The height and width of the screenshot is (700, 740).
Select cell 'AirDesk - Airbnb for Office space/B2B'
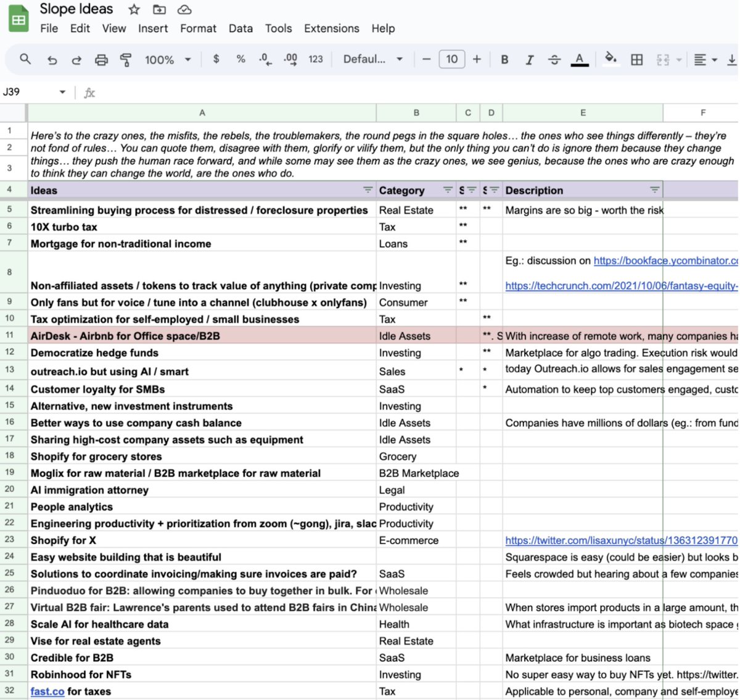(202, 336)
